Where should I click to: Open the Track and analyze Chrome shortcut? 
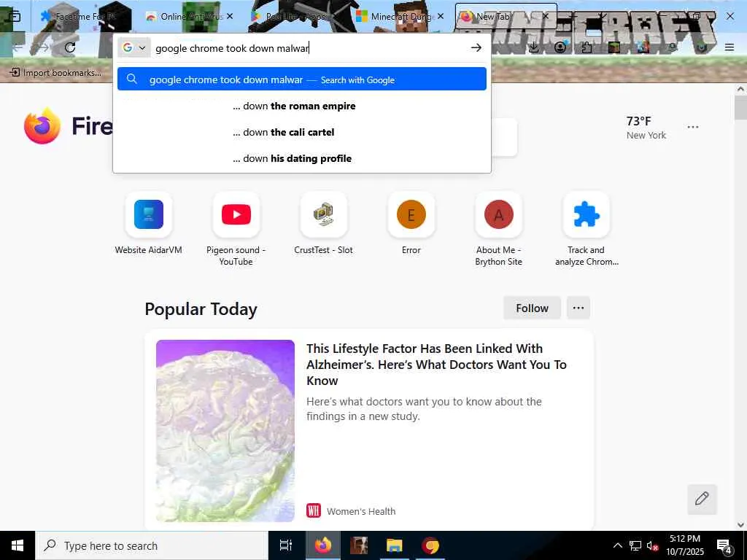tap(586, 214)
